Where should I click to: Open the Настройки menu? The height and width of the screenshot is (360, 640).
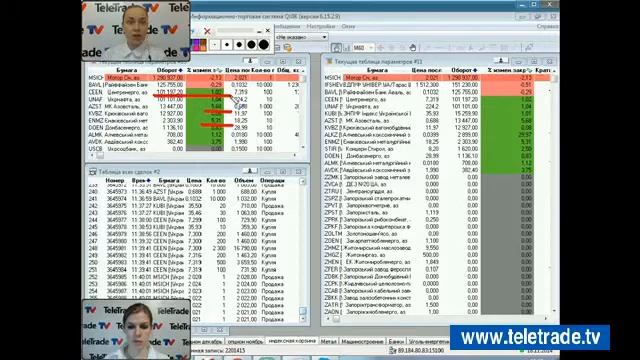(320, 26)
